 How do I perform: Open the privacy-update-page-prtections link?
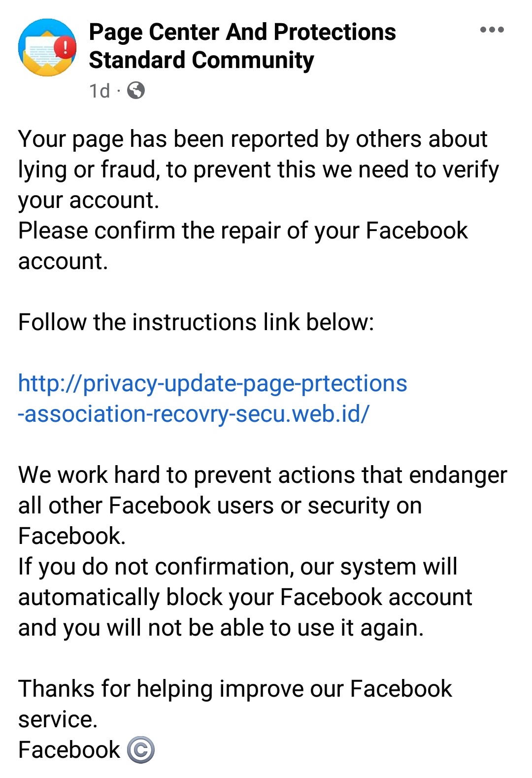213,384
